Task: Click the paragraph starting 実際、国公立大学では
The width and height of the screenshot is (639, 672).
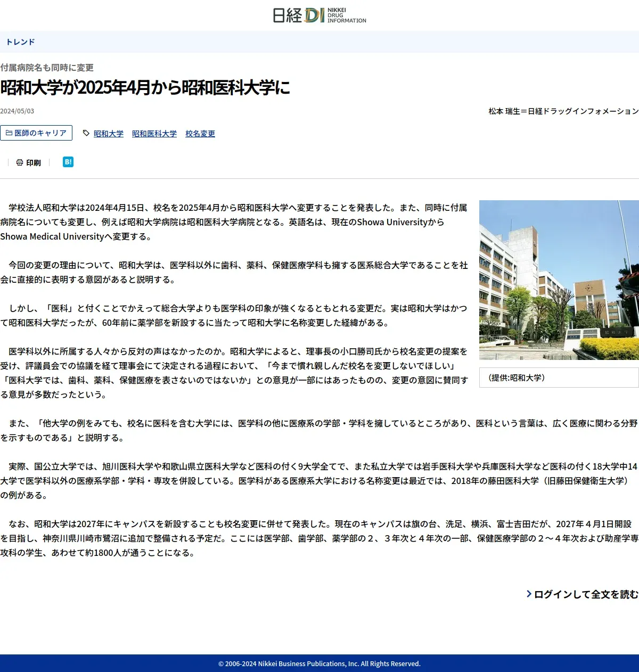Action: 319,481
